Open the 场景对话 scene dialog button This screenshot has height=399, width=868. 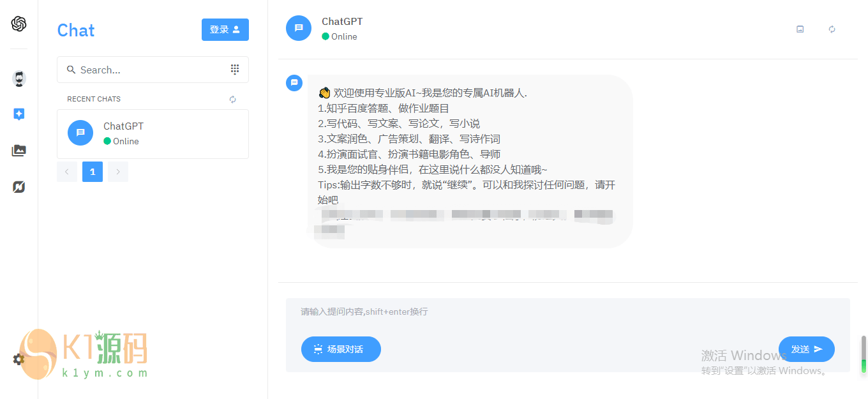[x=341, y=349]
